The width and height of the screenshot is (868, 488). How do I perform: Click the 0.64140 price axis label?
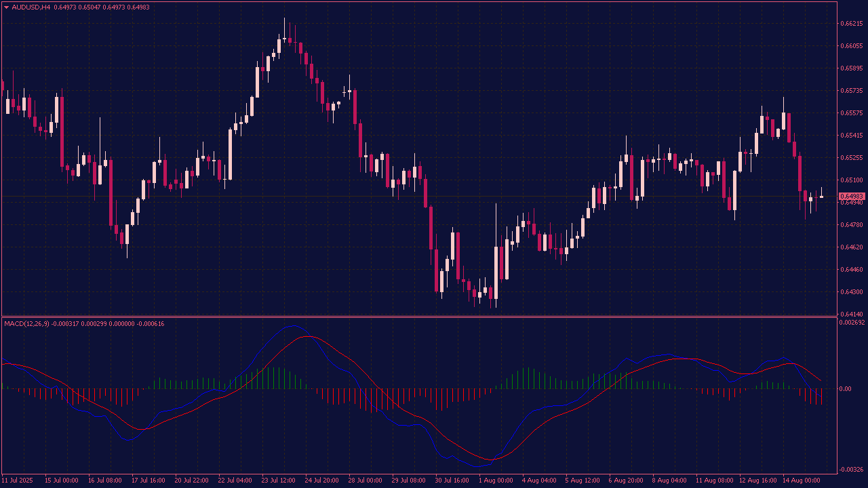point(851,314)
